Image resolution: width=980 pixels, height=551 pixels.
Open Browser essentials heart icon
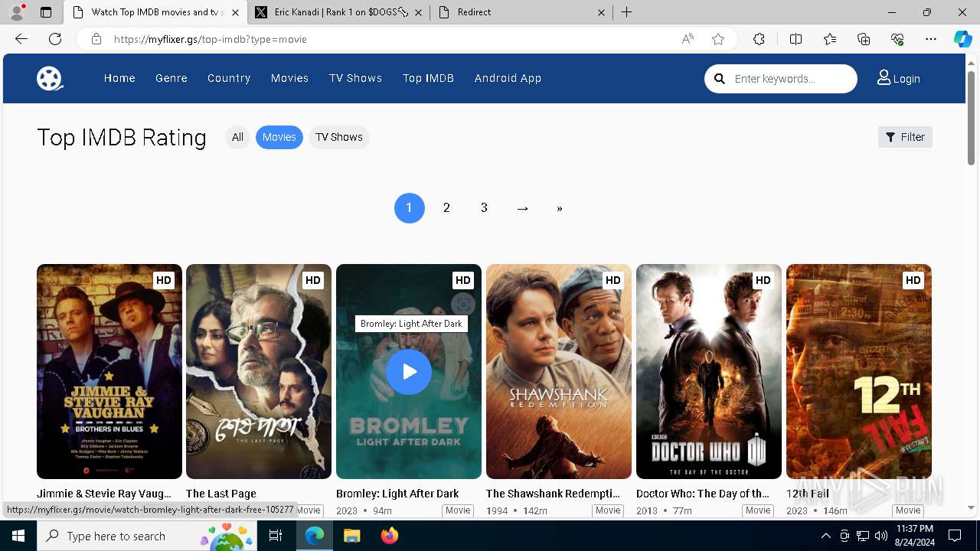point(897,39)
